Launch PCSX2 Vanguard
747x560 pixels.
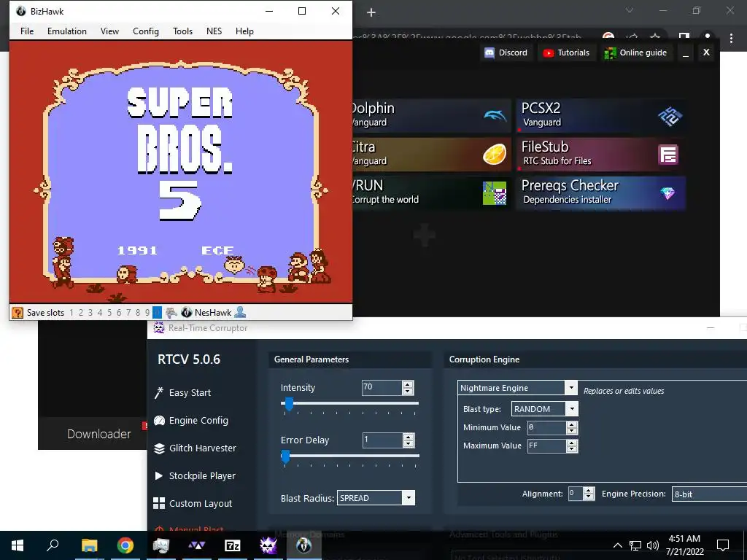point(601,115)
